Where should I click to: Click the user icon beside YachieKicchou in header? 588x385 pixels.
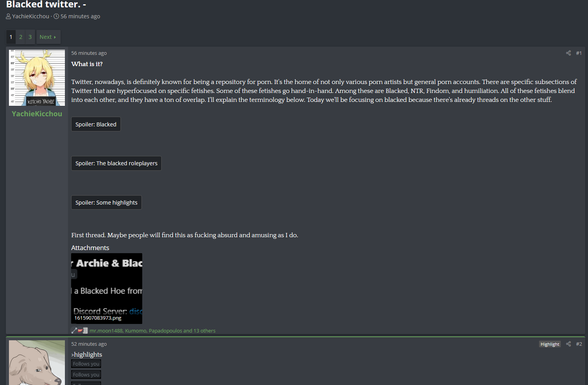tap(9, 16)
